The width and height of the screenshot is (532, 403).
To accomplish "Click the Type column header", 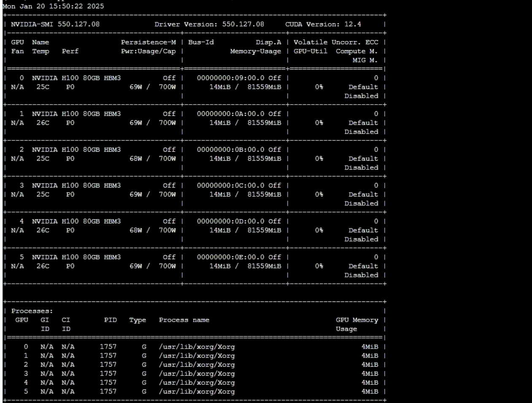I will click(138, 320).
